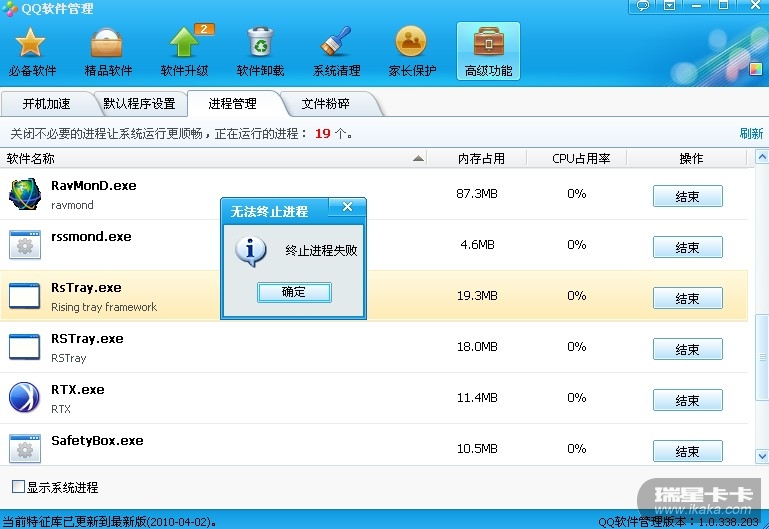Click the 87.3MB memory value
769x529 pixels.
click(477, 194)
